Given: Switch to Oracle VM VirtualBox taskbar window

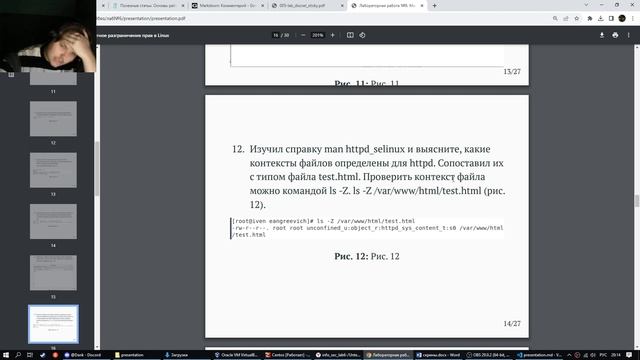Looking at the screenshot, I should 236,355.
